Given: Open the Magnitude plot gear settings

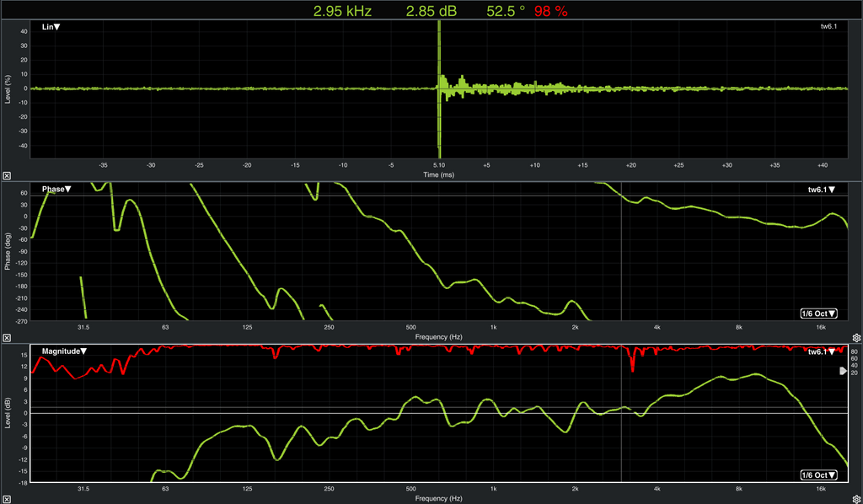Looking at the screenshot, I should [x=856, y=498].
